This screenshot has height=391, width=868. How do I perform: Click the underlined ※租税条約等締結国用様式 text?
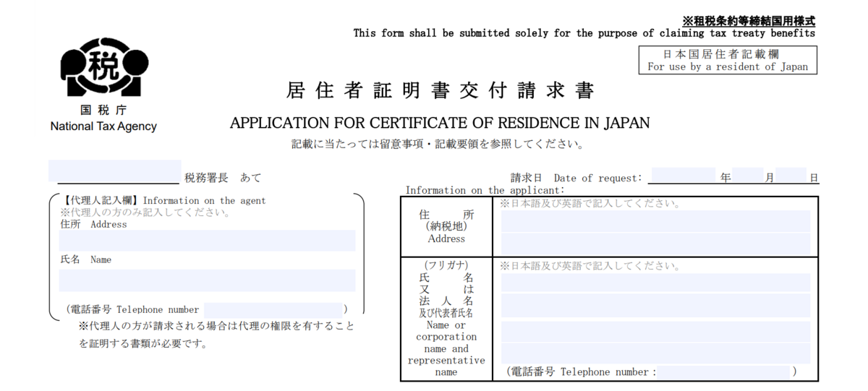(x=749, y=21)
